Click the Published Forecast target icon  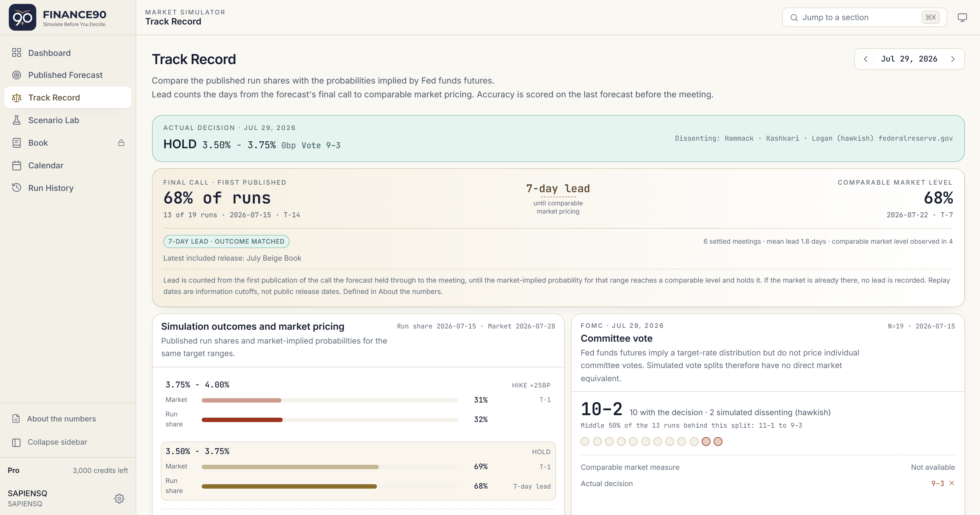coord(16,75)
